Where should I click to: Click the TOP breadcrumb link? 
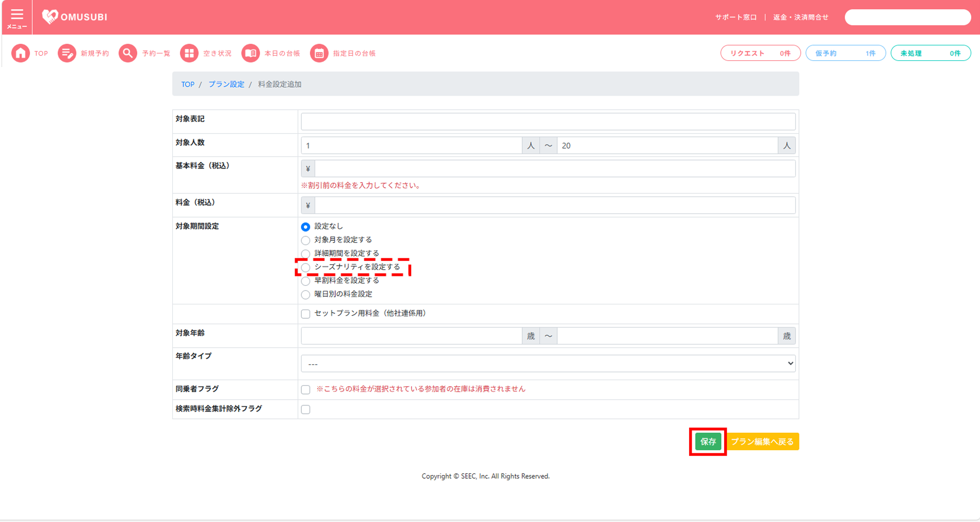pyautogui.click(x=188, y=84)
